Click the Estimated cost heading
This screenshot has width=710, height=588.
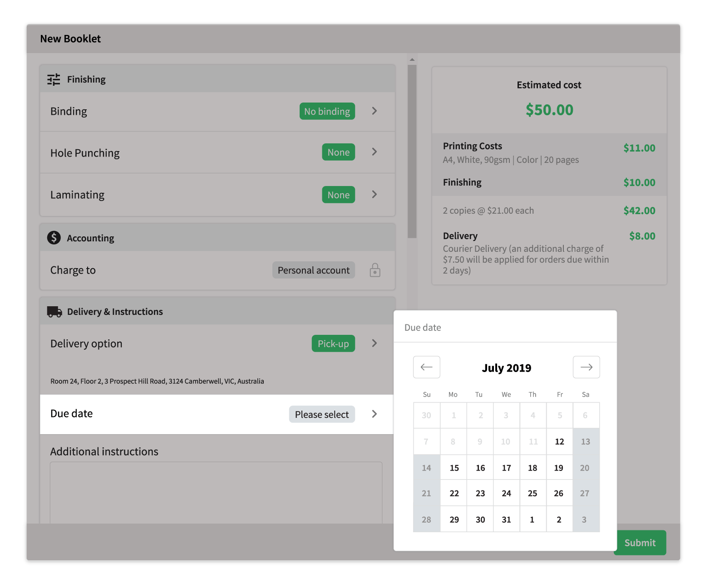click(549, 85)
